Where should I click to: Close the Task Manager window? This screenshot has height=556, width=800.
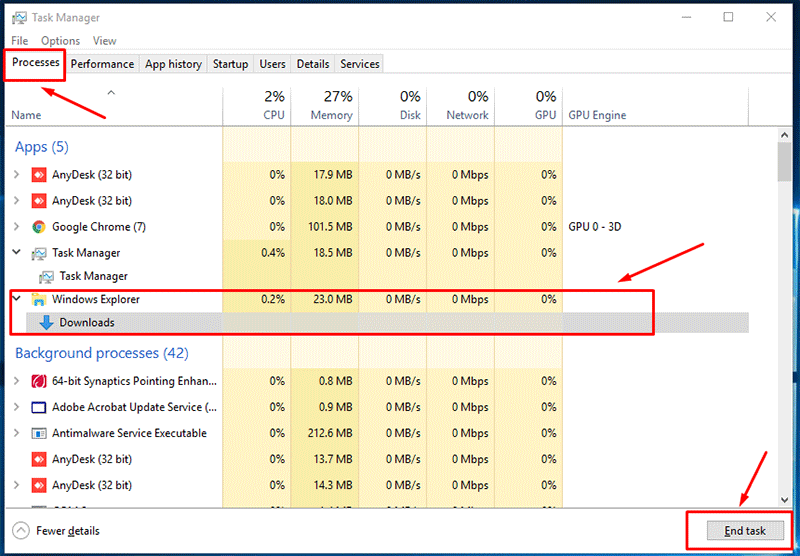(x=771, y=17)
